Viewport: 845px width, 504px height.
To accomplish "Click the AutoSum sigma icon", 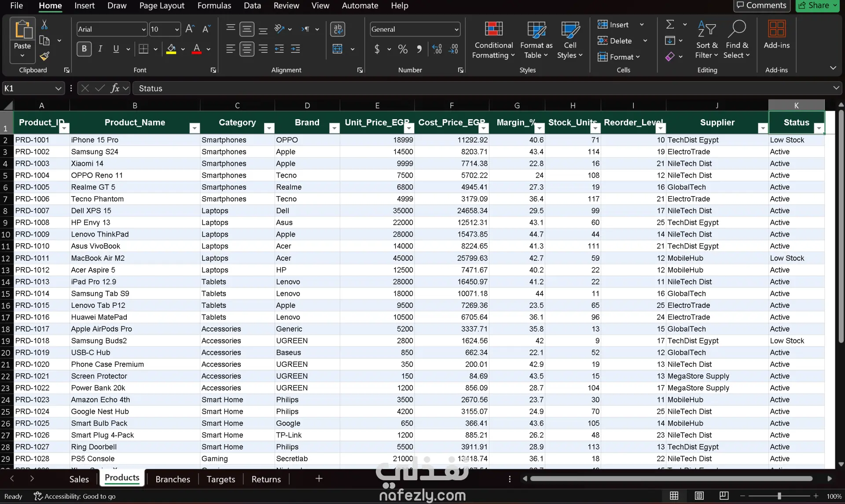I will 670,25.
